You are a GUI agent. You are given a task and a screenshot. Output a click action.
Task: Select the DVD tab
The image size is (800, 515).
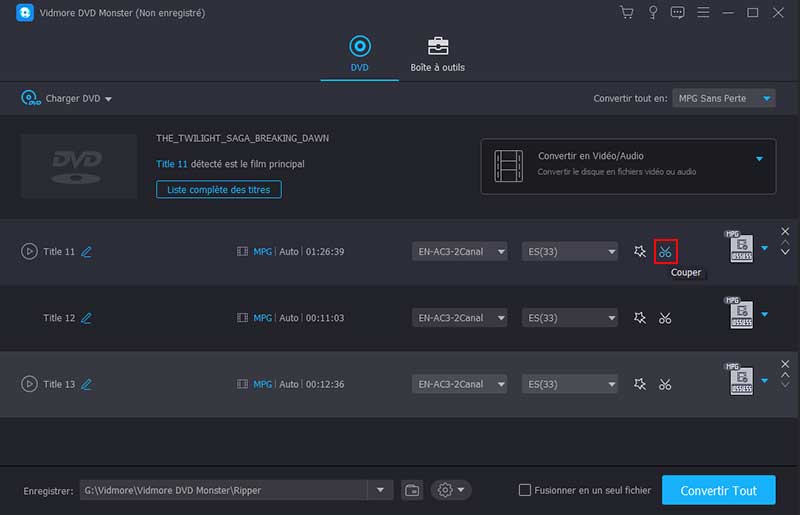click(359, 54)
